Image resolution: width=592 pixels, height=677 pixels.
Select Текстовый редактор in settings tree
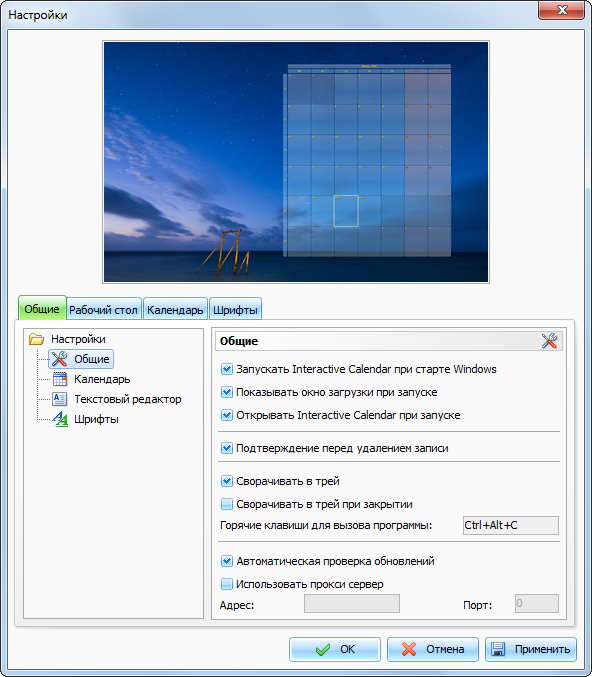(x=128, y=399)
